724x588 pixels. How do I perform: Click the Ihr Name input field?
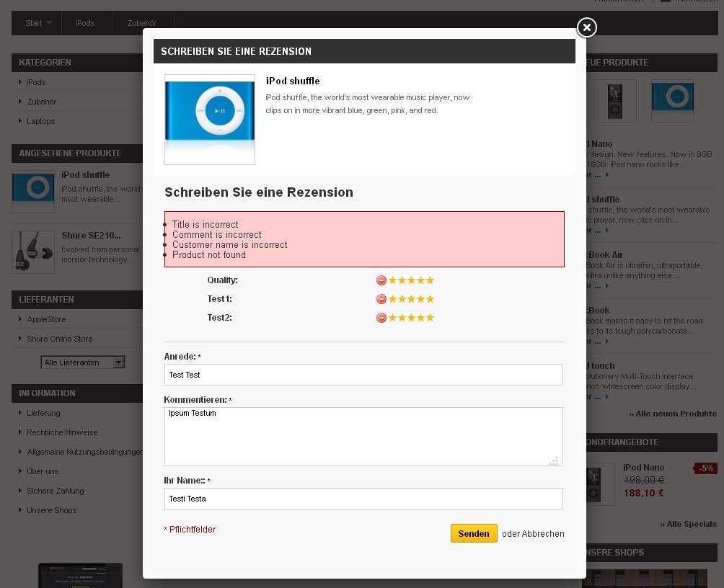coord(363,499)
